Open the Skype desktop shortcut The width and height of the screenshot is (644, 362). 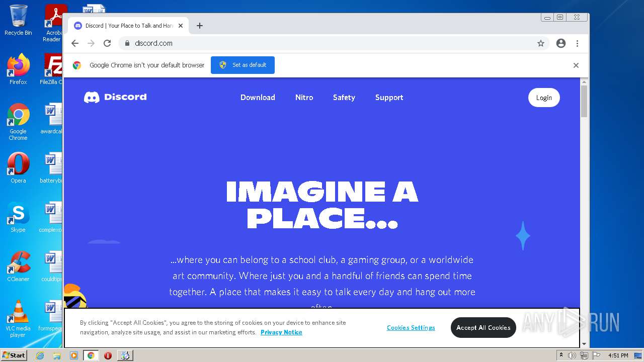[18, 217]
